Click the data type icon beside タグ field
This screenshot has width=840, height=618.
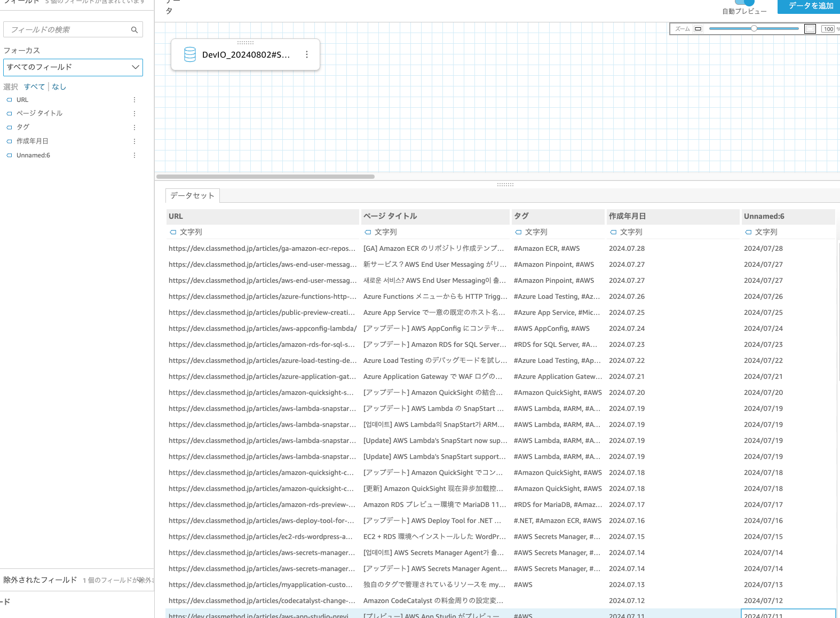coord(9,128)
